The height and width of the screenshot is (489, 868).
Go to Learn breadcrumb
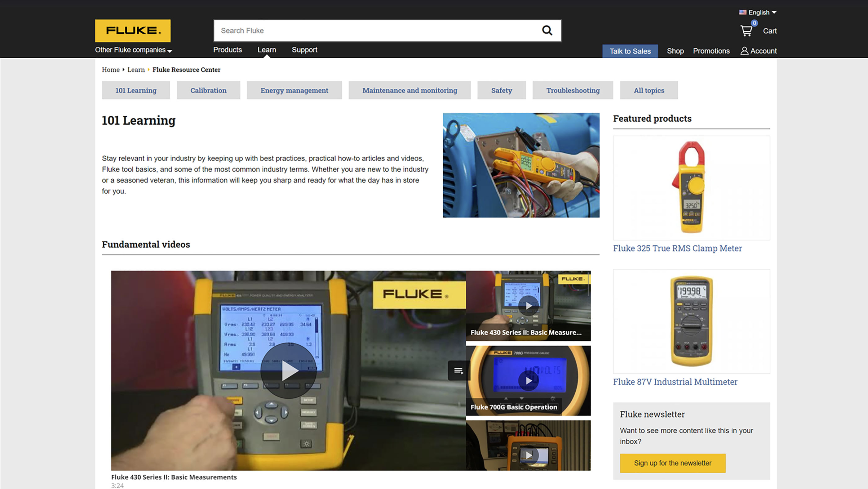tap(136, 70)
